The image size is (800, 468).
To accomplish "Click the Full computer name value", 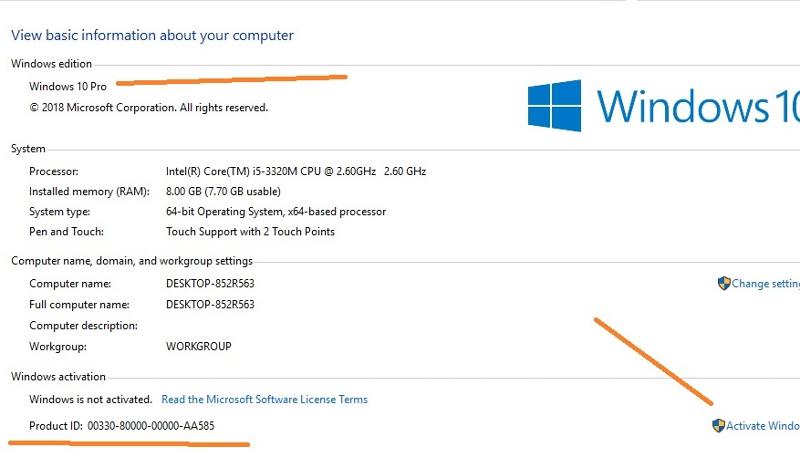I will [210, 305].
